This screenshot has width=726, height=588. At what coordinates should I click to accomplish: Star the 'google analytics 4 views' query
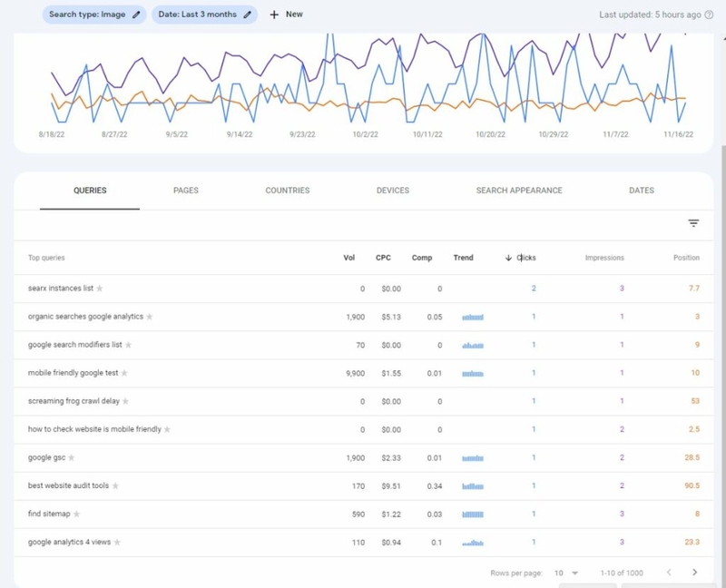pos(117,542)
